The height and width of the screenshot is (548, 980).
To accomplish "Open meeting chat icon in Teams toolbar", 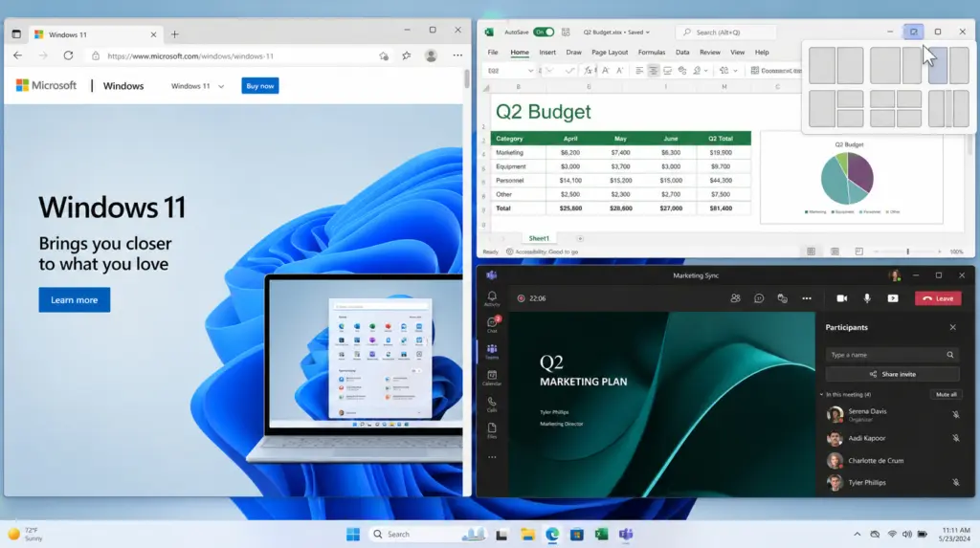I will click(759, 298).
